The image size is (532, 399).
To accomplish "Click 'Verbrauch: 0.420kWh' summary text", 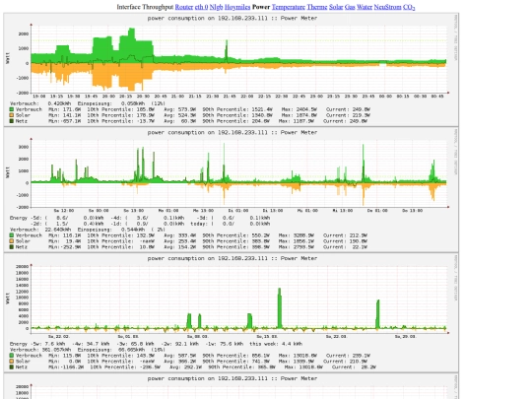I will coord(40,103).
